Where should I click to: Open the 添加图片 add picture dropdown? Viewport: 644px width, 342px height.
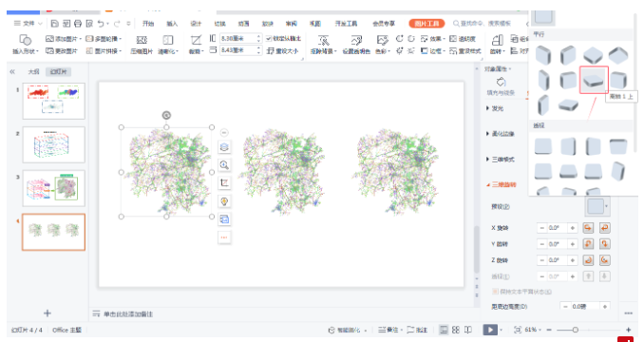point(64,39)
